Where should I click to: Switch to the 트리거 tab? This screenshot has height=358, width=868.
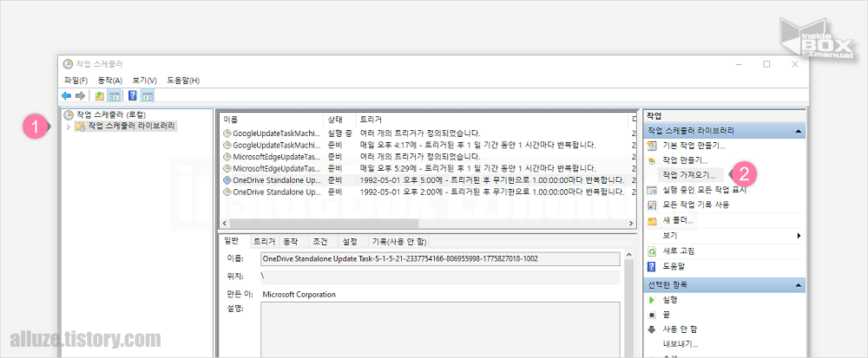coord(264,242)
